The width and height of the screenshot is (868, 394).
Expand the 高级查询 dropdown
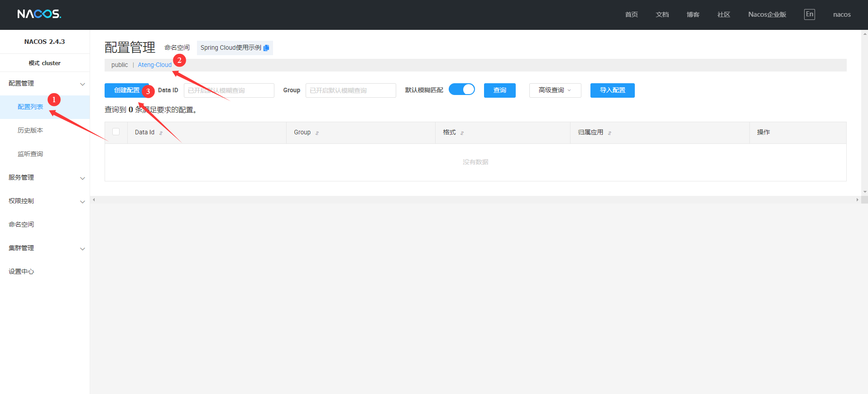pyautogui.click(x=555, y=90)
